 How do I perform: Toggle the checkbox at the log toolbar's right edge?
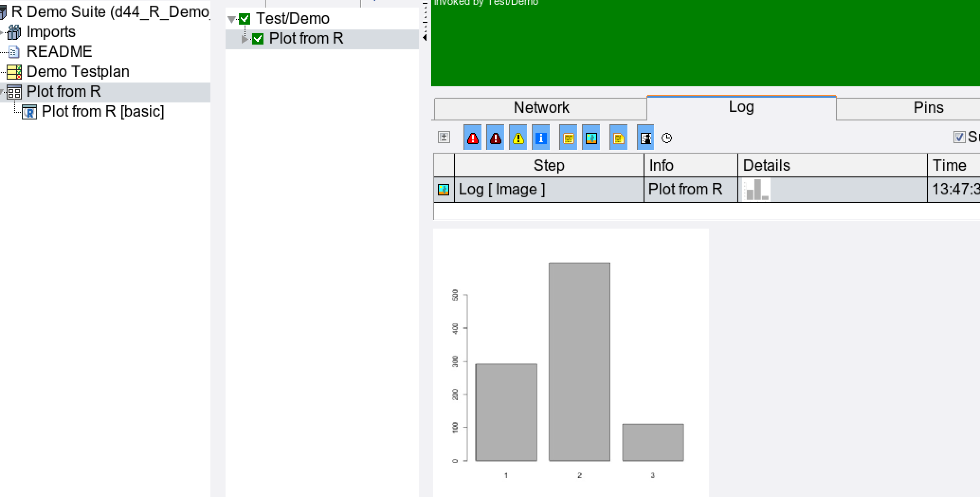(959, 137)
